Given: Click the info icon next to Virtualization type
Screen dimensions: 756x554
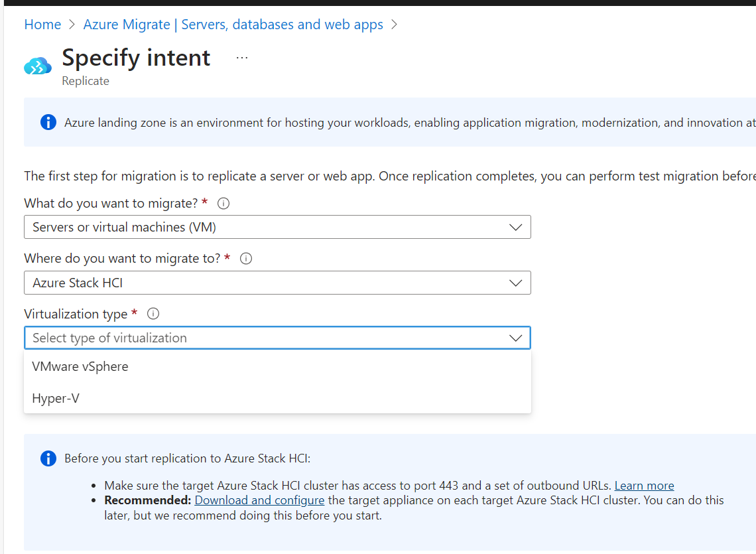Looking at the screenshot, I should tap(153, 314).
